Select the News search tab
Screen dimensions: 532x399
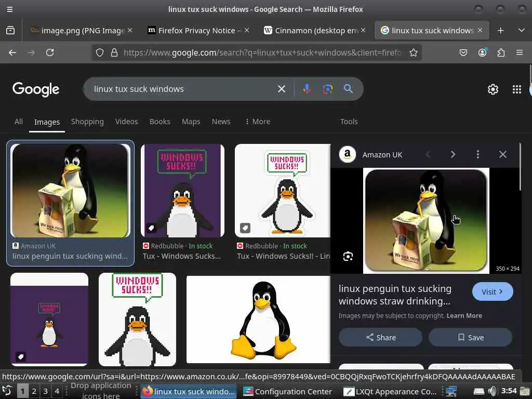point(221,122)
